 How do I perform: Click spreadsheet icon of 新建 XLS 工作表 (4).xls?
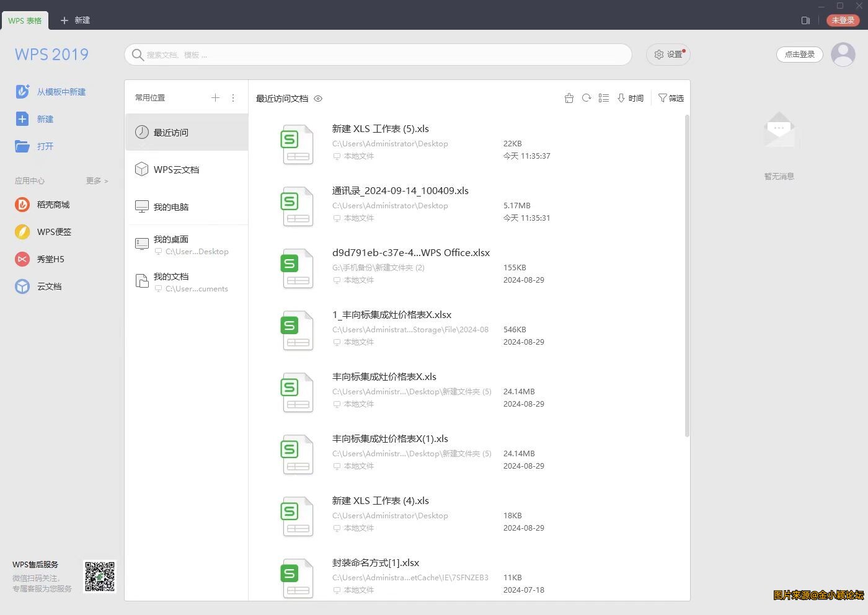[298, 516]
